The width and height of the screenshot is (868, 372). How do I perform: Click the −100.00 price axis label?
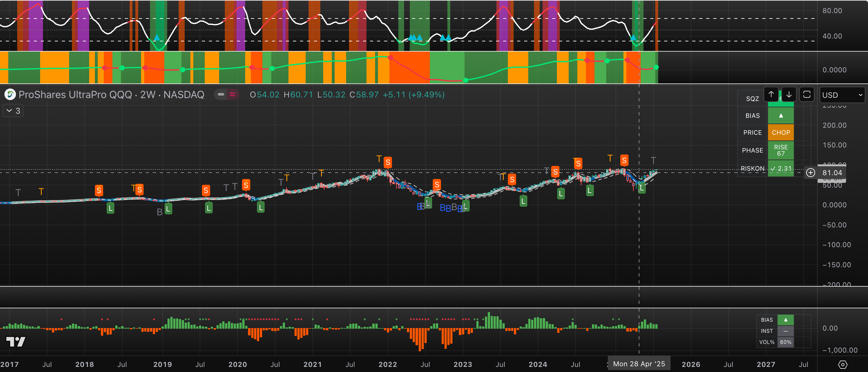(x=837, y=245)
